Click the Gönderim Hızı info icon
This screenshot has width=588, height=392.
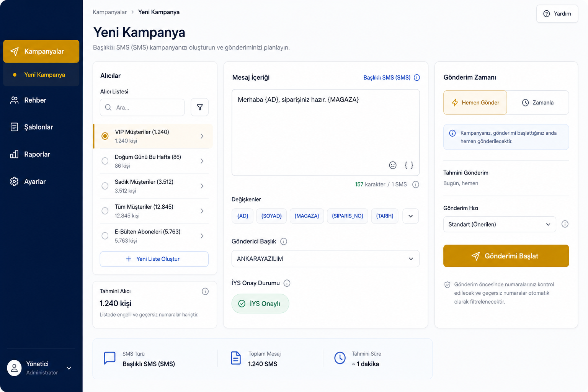565,224
